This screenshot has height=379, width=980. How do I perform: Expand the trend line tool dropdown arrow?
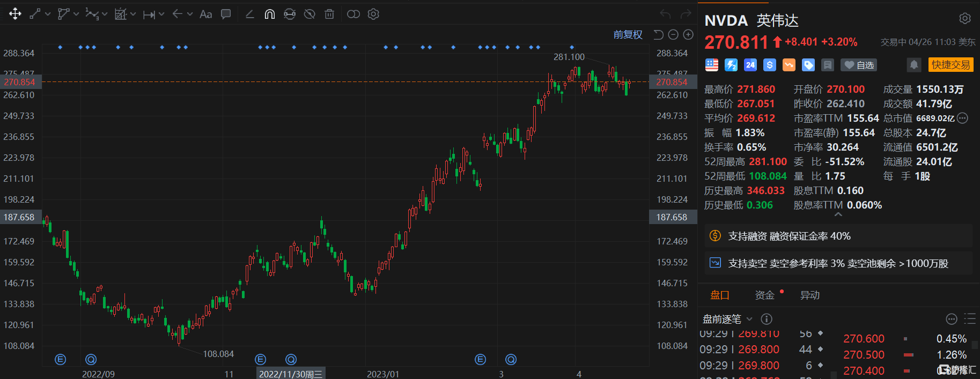click(x=48, y=14)
